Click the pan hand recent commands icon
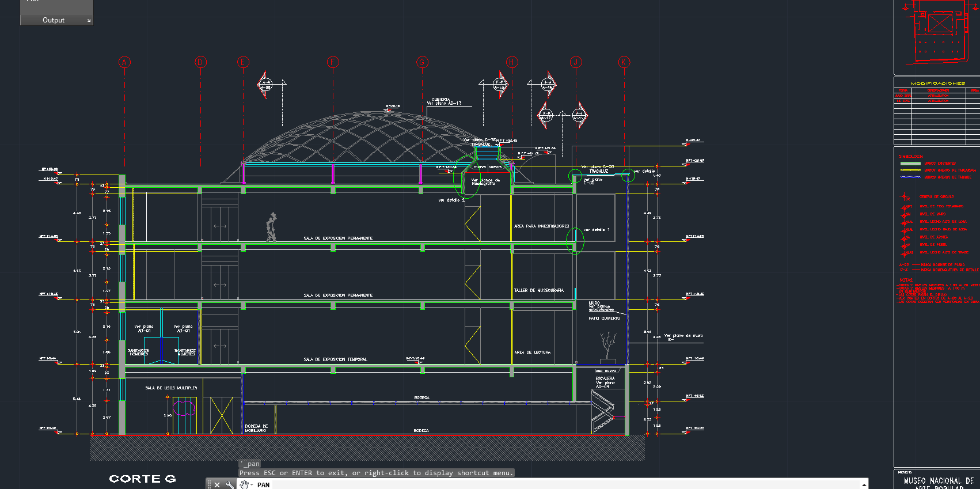 [x=244, y=485]
